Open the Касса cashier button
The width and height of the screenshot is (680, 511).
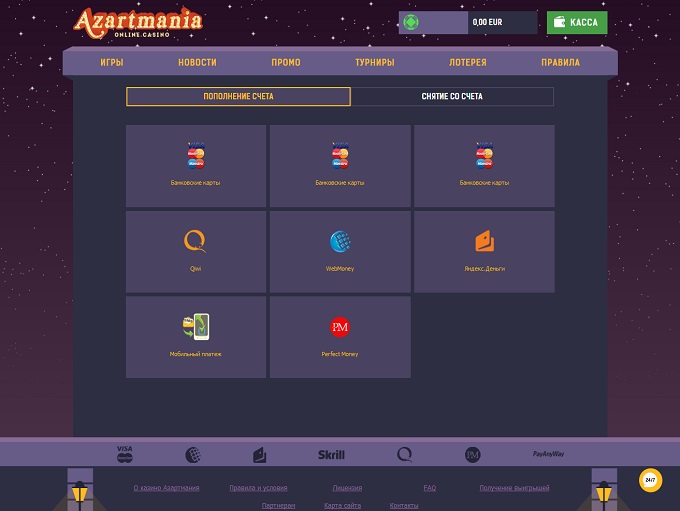pyautogui.click(x=577, y=23)
